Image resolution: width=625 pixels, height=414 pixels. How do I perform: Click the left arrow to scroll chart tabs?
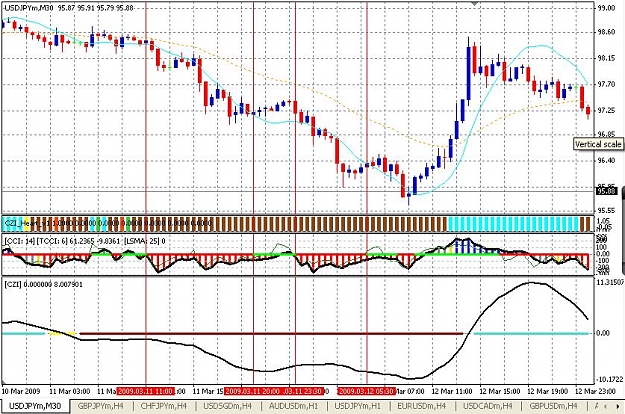[x=606, y=406]
